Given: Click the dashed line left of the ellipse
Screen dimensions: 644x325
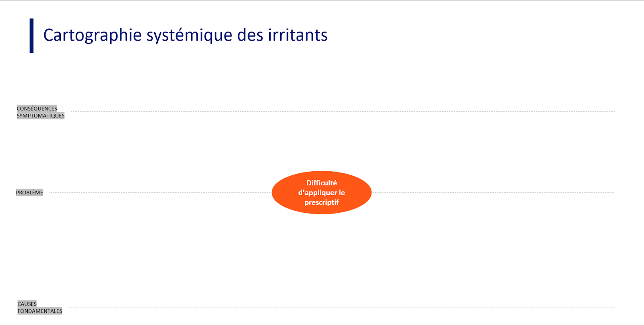Looking at the screenshot, I should (x=161, y=193).
